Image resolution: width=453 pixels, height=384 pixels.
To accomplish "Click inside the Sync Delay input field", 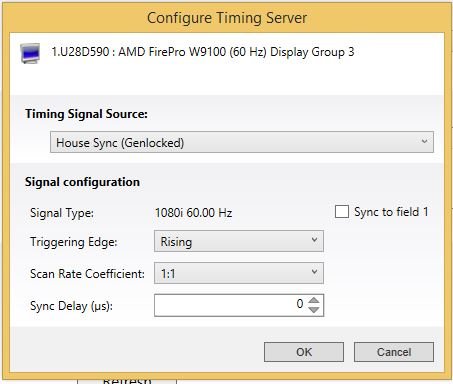I will [230, 305].
